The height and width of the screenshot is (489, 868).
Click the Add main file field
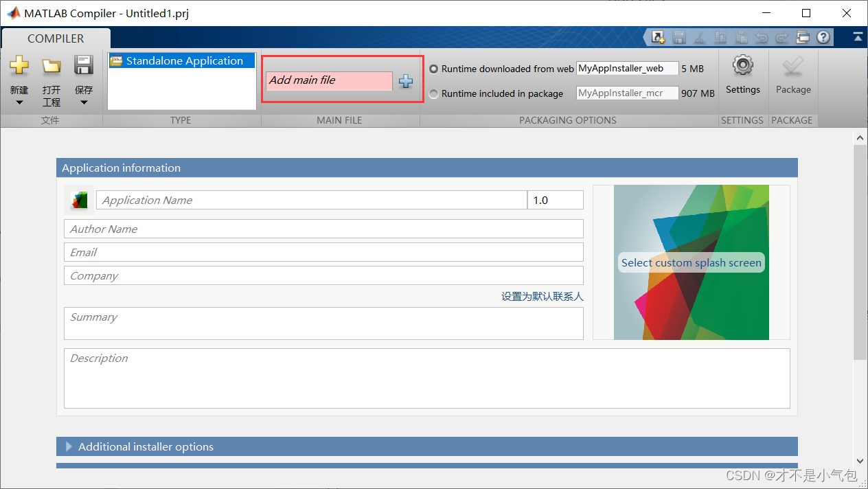click(x=329, y=81)
